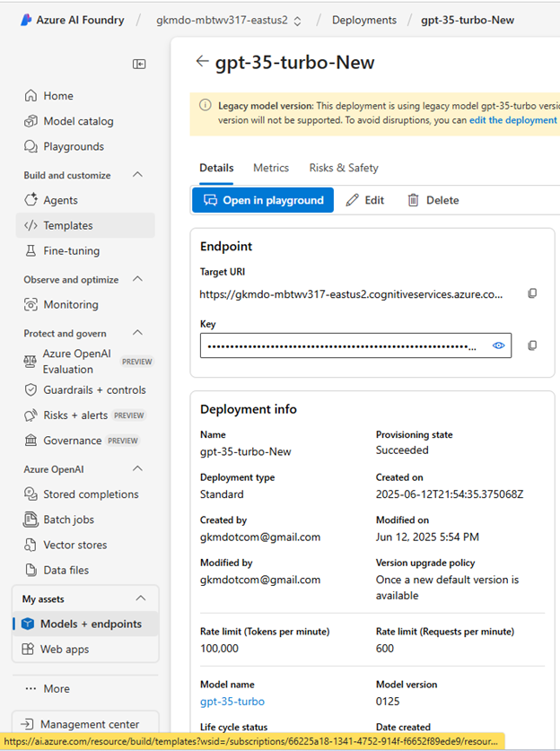Screen dimensions: 560x751
Task: Open the gkmdo-mbtwv317-eastus2 project switcher
Action: tap(229, 20)
